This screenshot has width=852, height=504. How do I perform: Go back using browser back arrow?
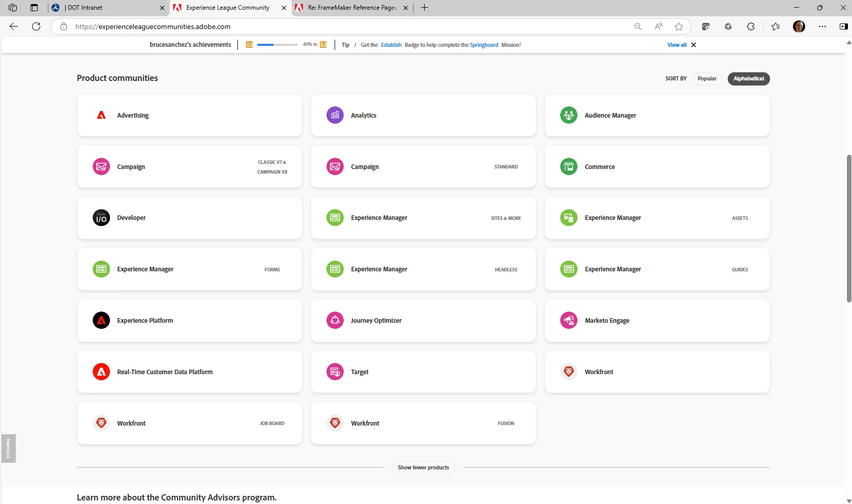(14, 26)
